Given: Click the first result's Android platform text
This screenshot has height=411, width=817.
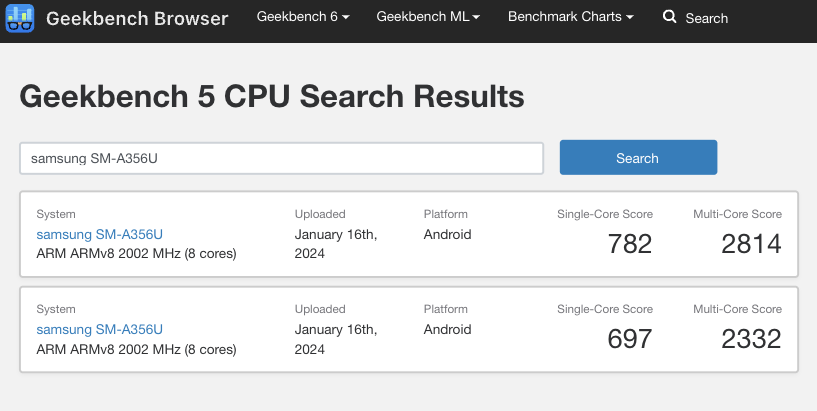Looking at the screenshot, I should 448,234.
